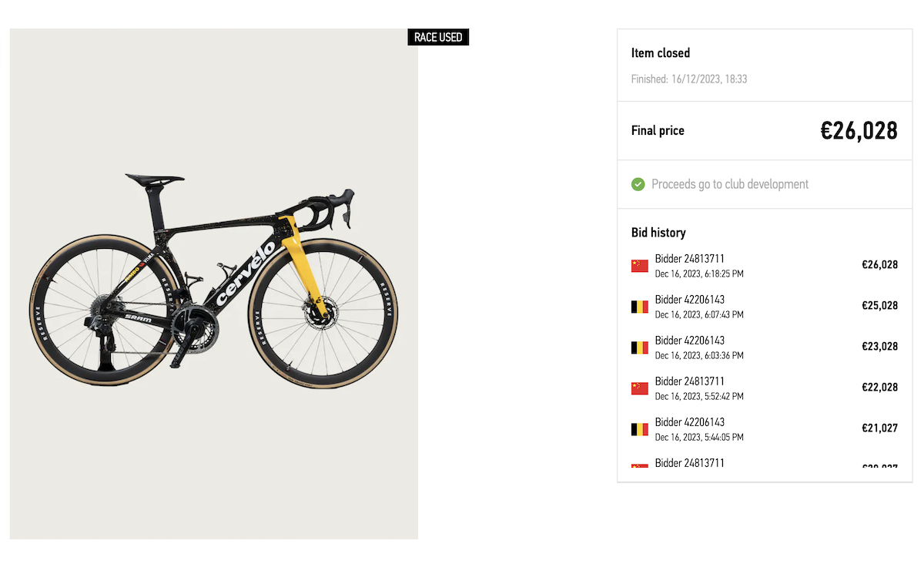Open the Cervélo bike product image
The image size is (924, 564).
click(x=213, y=284)
